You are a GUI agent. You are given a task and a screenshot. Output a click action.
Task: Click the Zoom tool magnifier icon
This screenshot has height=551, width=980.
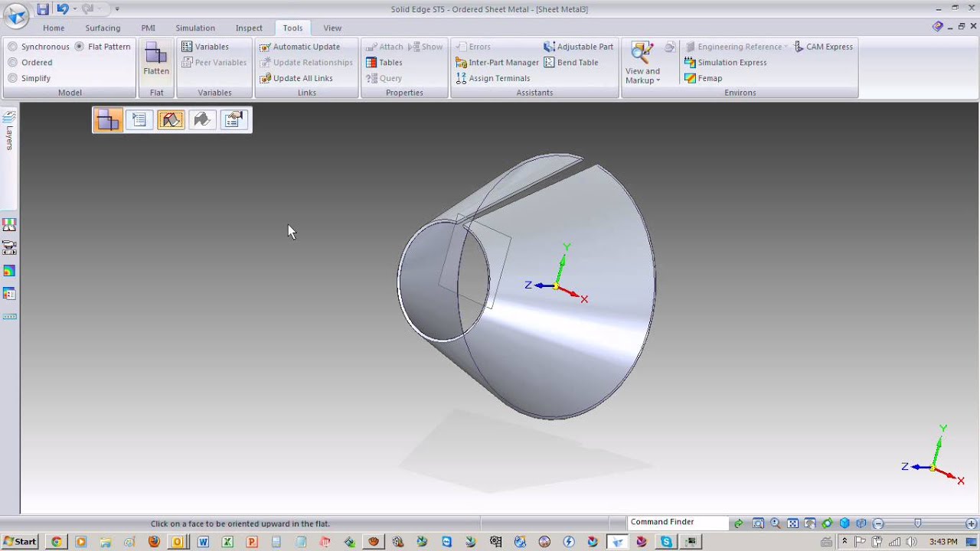click(x=776, y=523)
